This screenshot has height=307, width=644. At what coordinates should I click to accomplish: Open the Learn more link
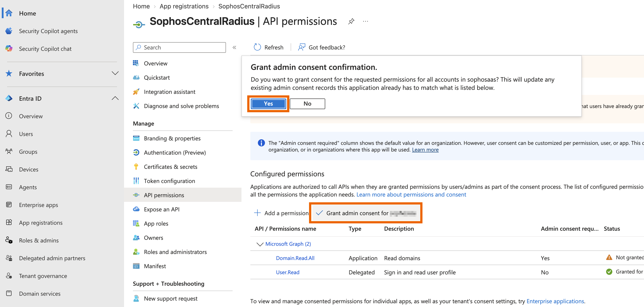425,150
